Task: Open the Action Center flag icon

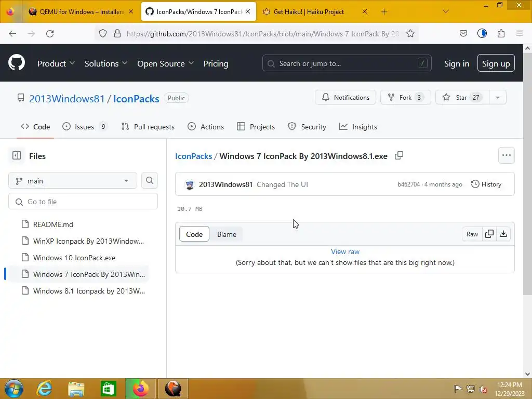Action: coord(458,389)
